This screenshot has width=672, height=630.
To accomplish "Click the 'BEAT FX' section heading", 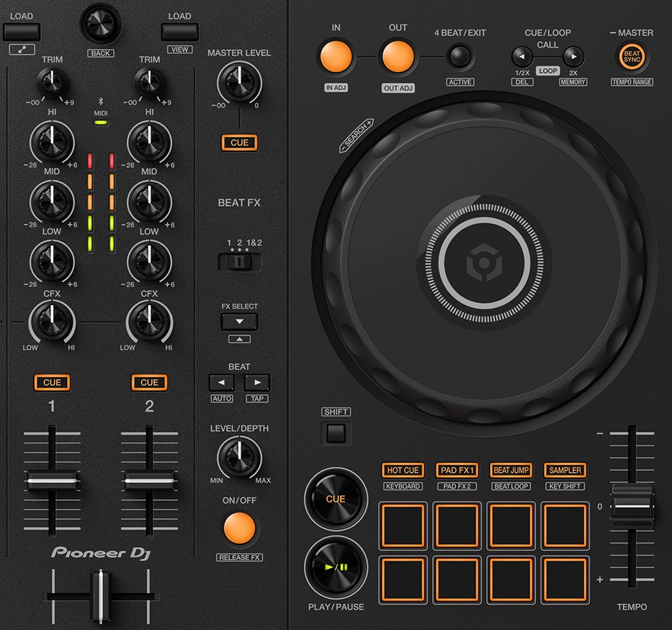I will click(x=239, y=203).
